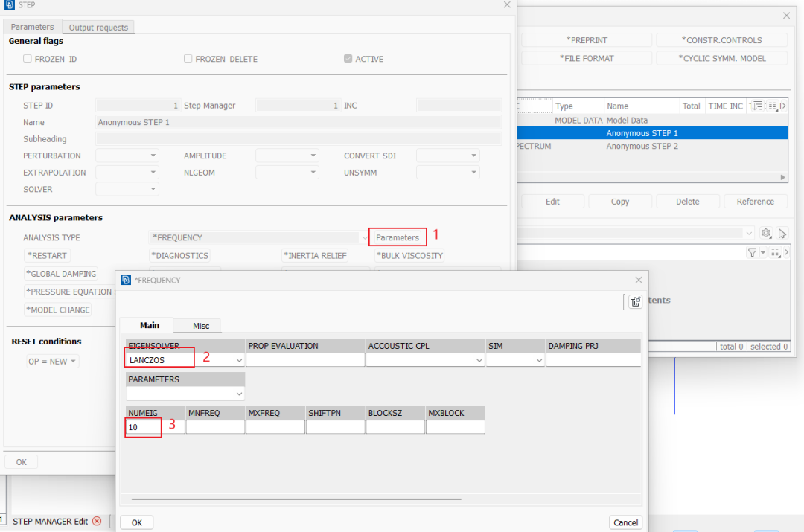Click the *FILE FORMAT button
Viewport: 804px width, 532px height.
pos(587,58)
